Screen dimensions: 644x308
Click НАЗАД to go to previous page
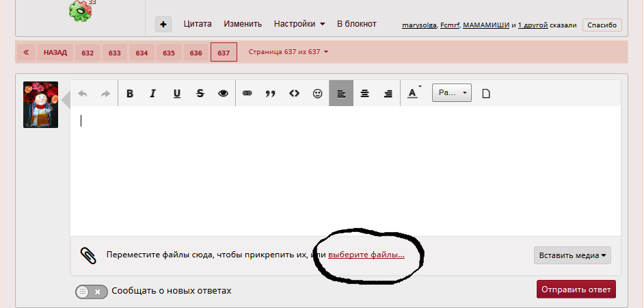(x=55, y=53)
